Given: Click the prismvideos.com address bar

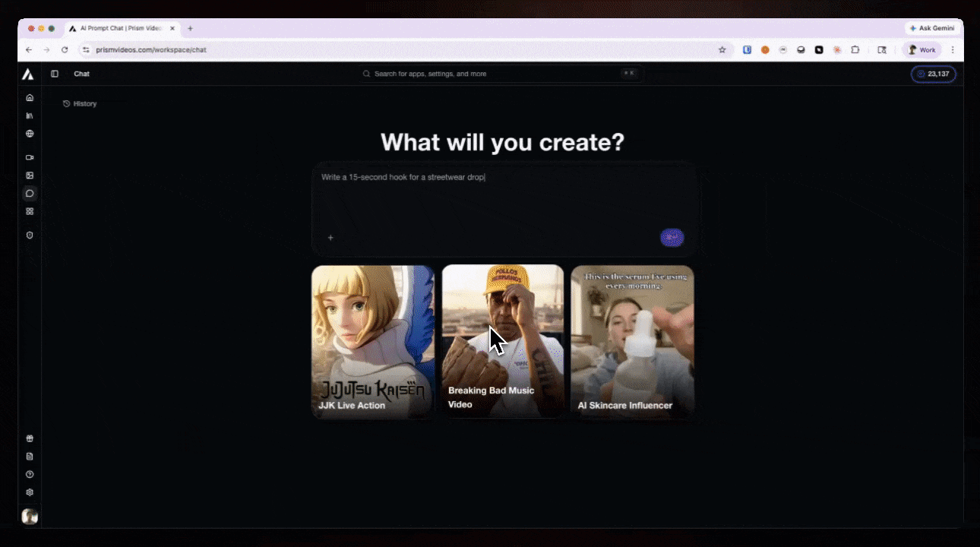Looking at the screenshot, I should point(406,49).
